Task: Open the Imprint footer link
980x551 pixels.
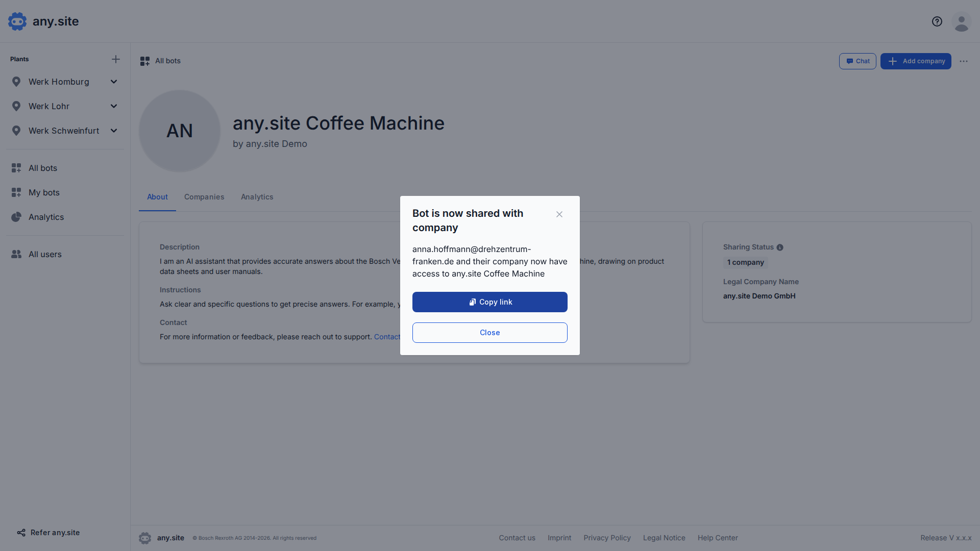Action: pyautogui.click(x=559, y=538)
